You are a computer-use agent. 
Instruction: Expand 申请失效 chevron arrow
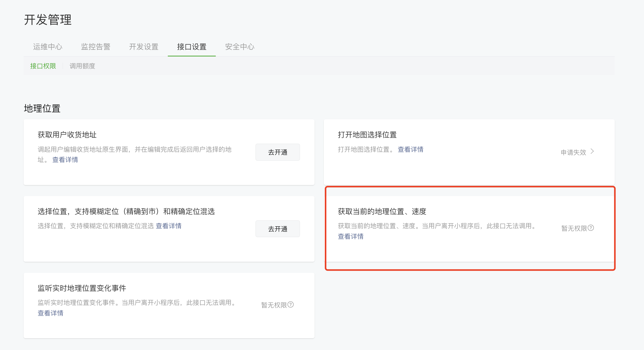592,151
